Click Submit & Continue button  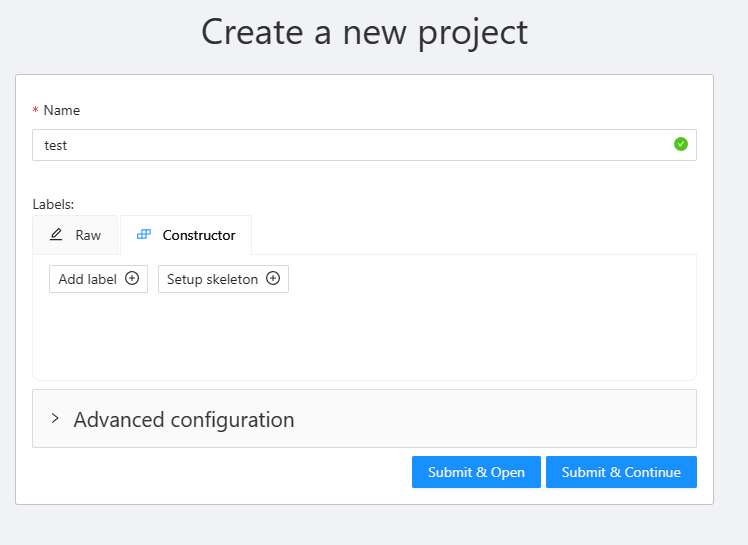(621, 472)
